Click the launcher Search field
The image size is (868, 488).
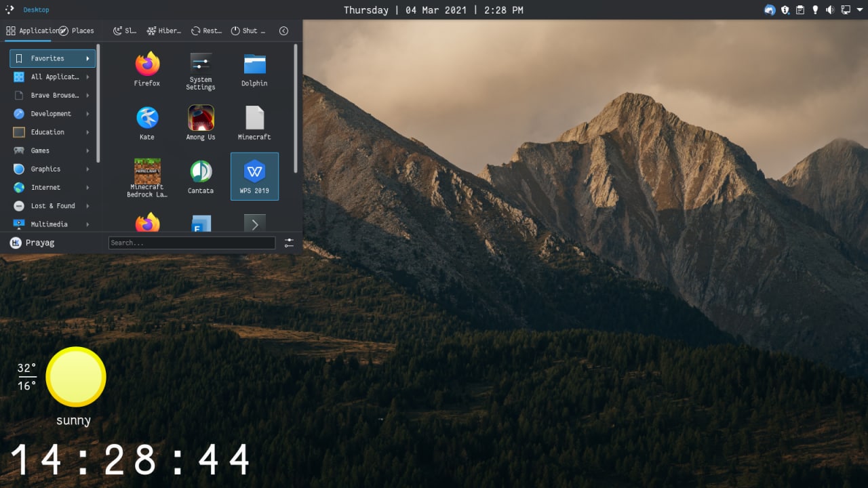tap(192, 243)
